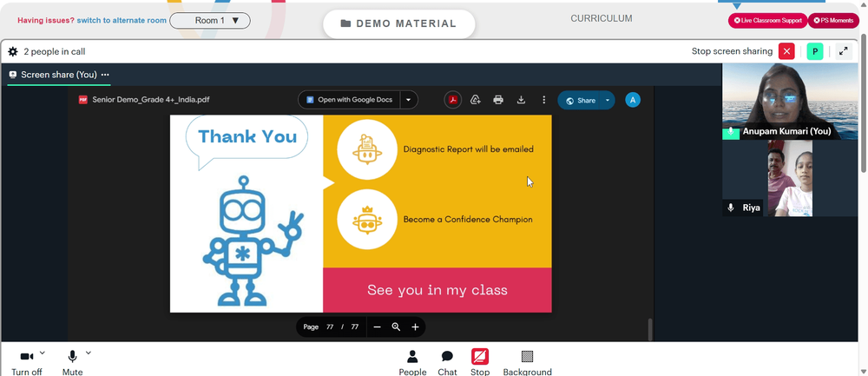This screenshot has height=376, width=868.
Task: Click Open with Google Docs
Action: click(x=350, y=100)
